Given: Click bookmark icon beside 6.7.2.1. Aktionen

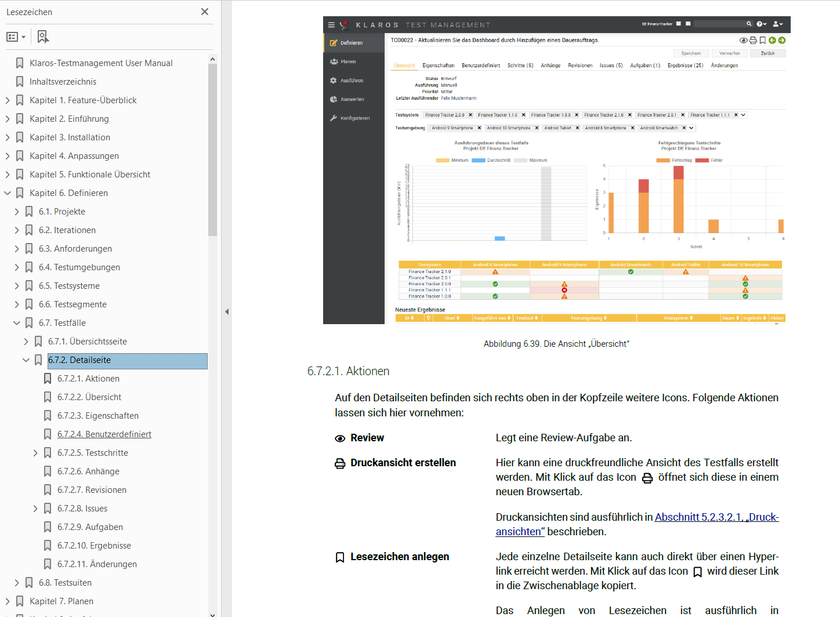Looking at the screenshot, I should coord(48,379).
